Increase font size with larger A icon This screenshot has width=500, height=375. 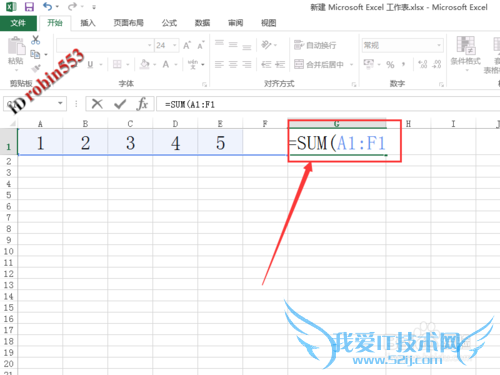coord(187,45)
